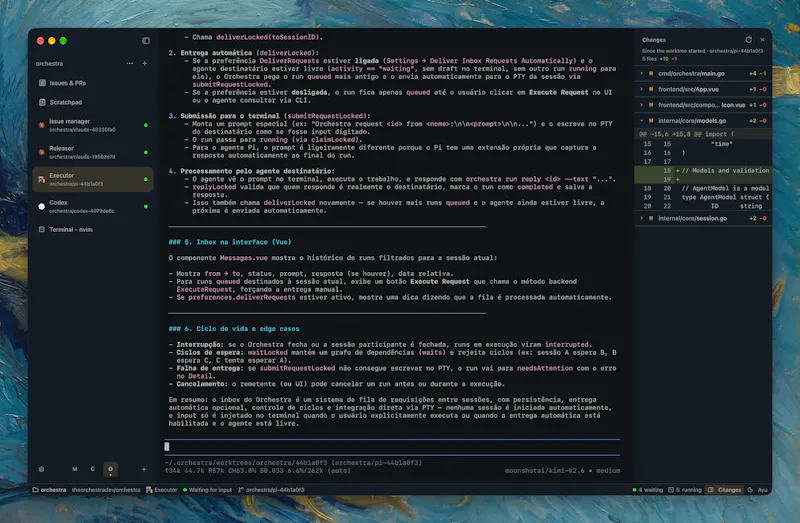
Task: Click the '### 5. Inbox na interface (Vue)' heading
Action: coord(230,242)
